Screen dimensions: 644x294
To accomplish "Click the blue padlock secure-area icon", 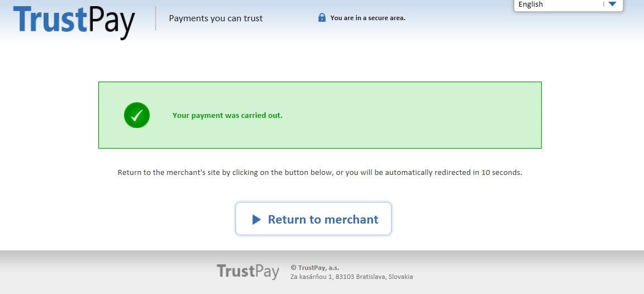I will (x=322, y=17).
